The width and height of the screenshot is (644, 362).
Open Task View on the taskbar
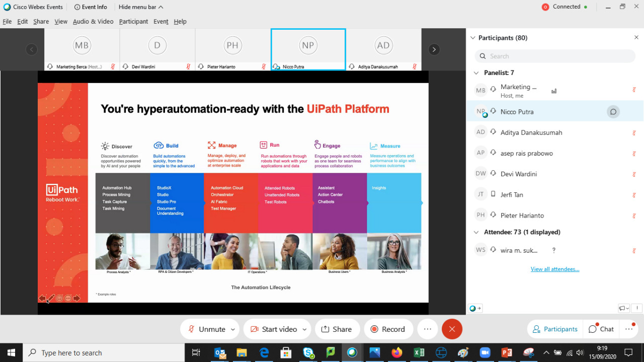pos(196,353)
